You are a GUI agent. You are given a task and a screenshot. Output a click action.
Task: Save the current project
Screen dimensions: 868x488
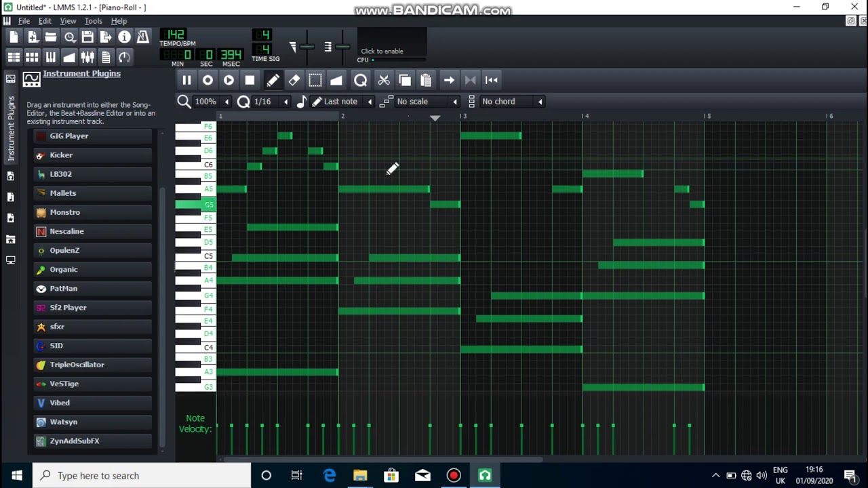87,37
